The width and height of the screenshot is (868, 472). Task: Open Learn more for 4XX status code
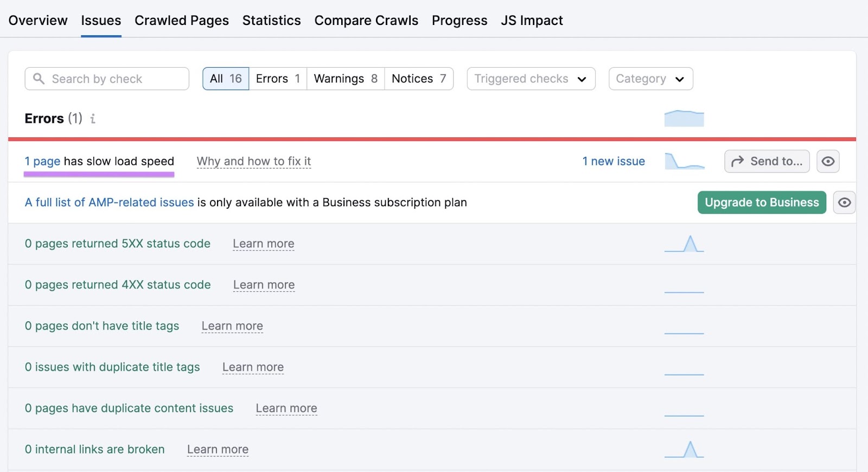pyautogui.click(x=264, y=285)
